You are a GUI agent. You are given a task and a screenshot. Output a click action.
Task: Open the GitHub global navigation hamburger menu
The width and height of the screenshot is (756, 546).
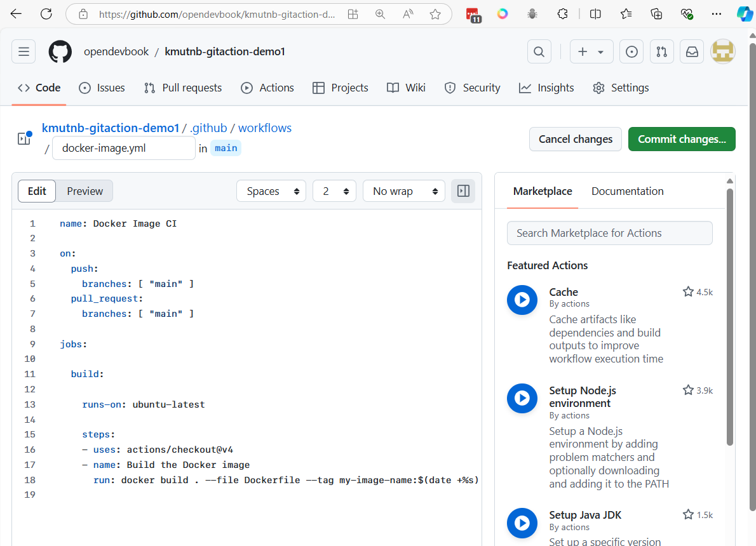(x=24, y=51)
